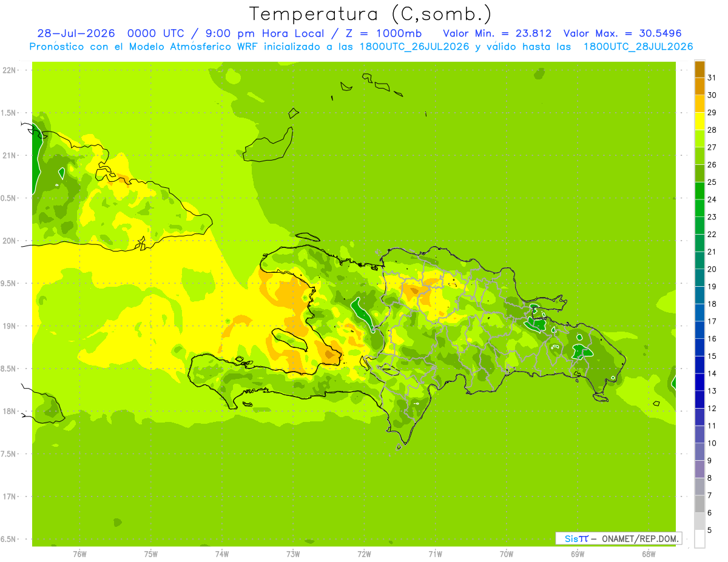Click the legend value label "25"
The width and height of the screenshot is (728, 562).
pos(712,182)
